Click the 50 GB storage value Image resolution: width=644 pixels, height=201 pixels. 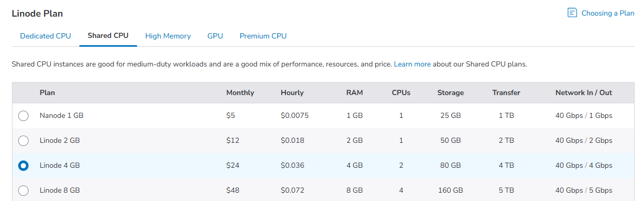coord(450,140)
